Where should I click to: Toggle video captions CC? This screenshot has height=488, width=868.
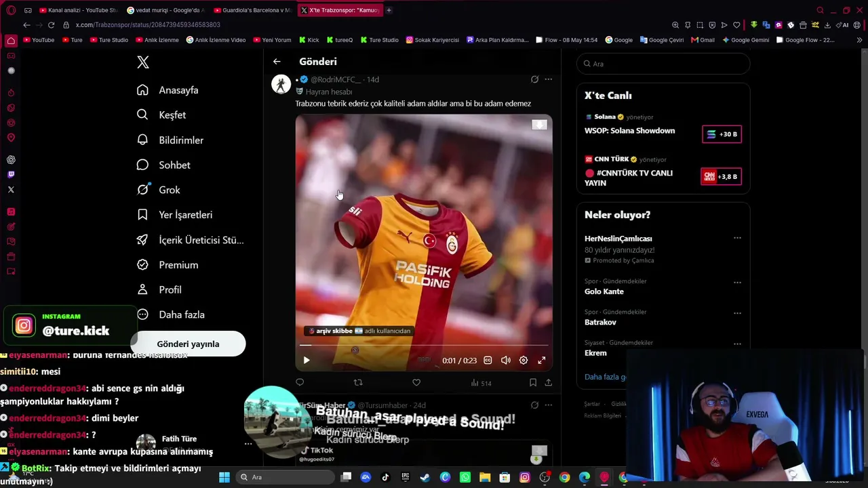(x=488, y=361)
